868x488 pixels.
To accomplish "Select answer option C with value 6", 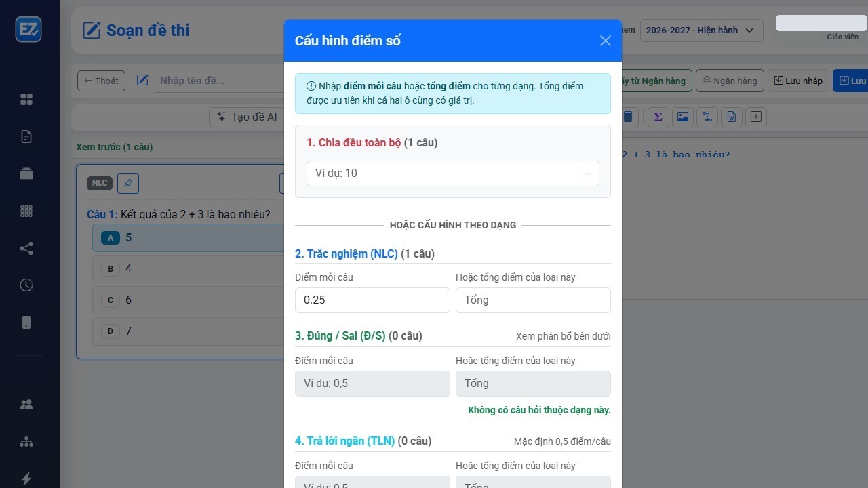I will [x=189, y=300].
